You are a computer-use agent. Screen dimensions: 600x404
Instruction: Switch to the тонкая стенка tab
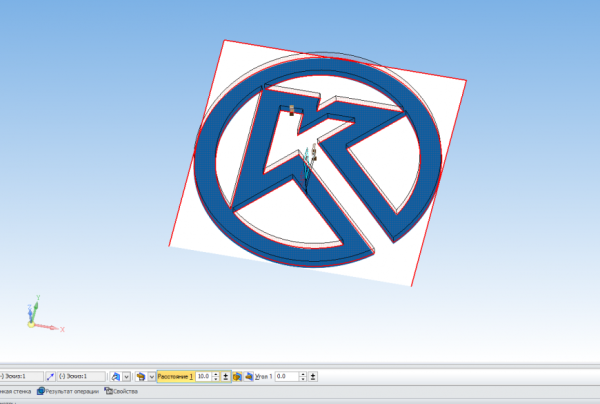click(15, 391)
